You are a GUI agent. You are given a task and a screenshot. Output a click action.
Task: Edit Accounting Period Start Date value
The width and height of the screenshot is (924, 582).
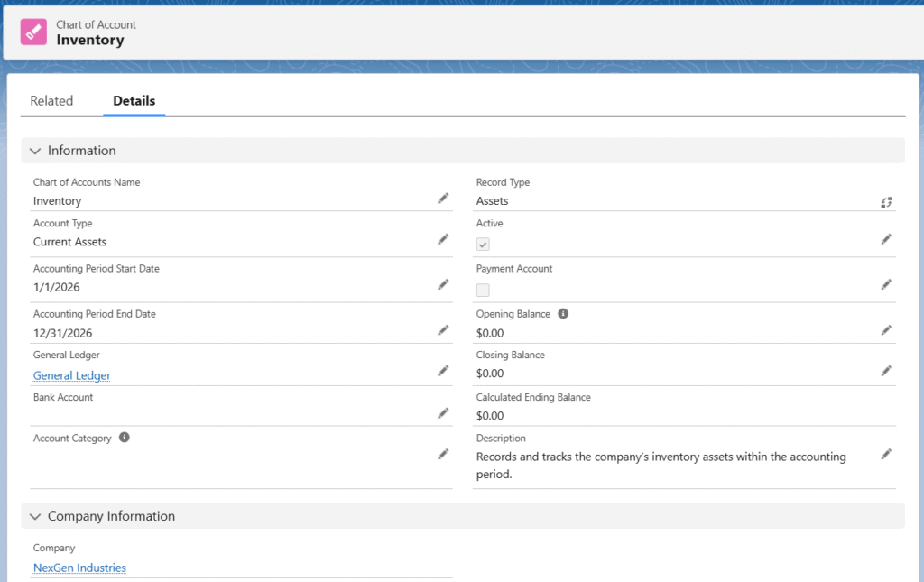point(443,284)
